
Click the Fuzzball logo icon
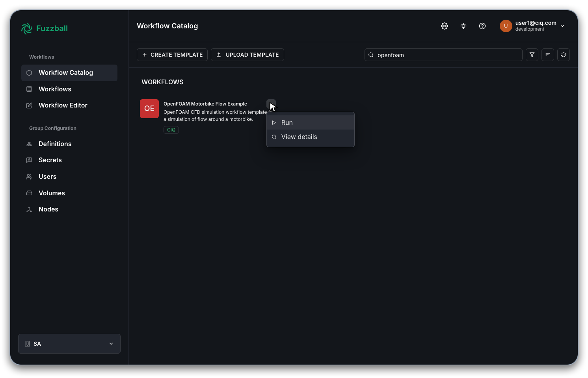[27, 28]
